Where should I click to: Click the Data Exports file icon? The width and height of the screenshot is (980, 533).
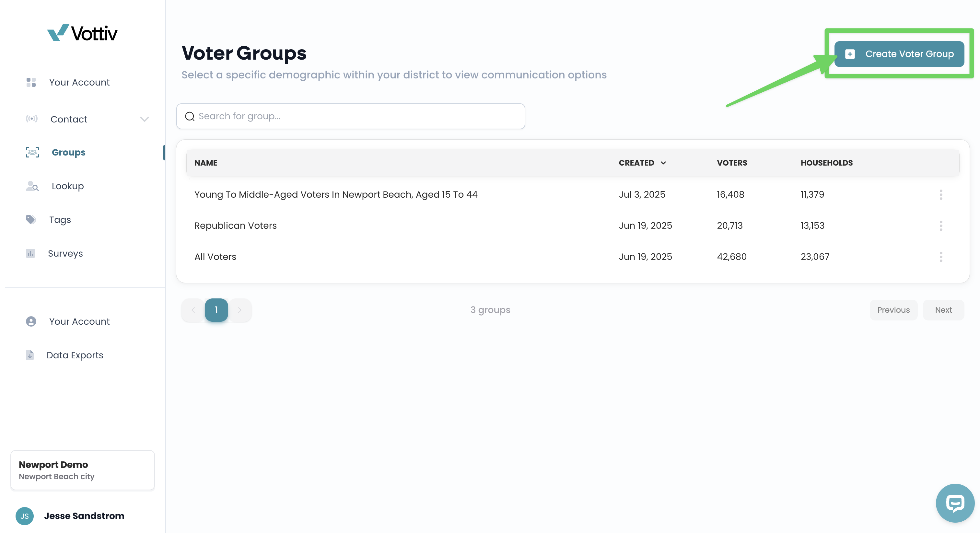30,355
